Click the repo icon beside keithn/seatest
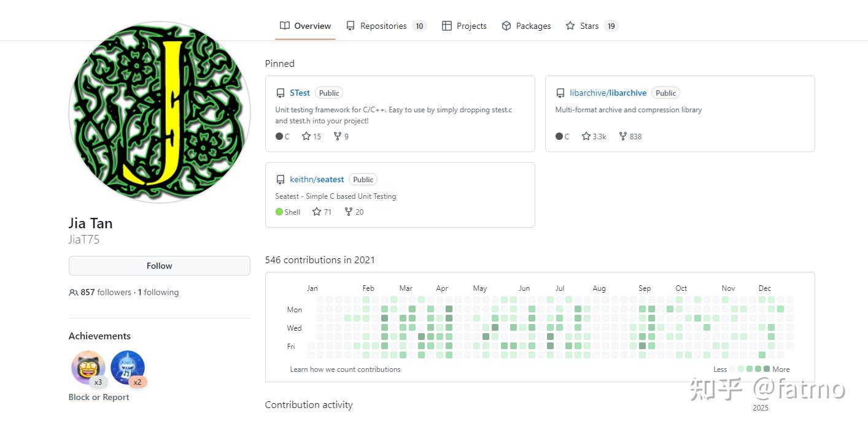This screenshot has height=424, width=868. pos(281,180)
